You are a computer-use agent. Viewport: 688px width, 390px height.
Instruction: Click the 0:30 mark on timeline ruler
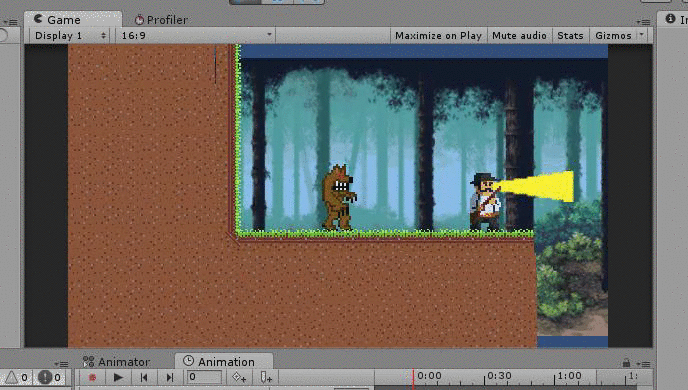coord(499,376)
